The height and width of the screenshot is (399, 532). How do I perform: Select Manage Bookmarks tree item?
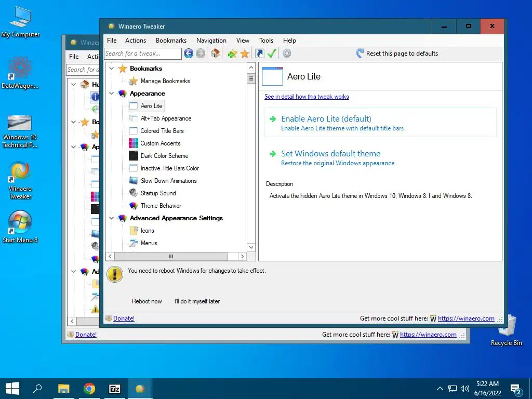pyautogui.click(x=165, y=81)
